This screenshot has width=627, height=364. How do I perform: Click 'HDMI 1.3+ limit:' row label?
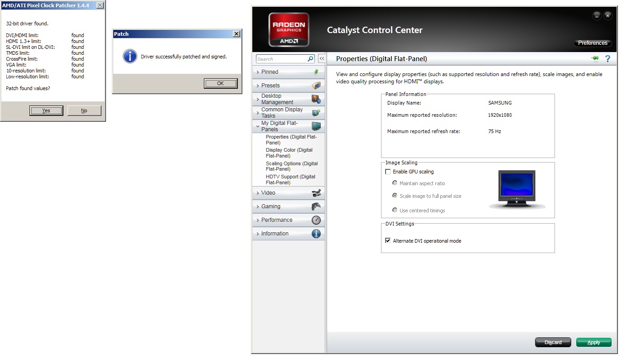click(24, 41)
